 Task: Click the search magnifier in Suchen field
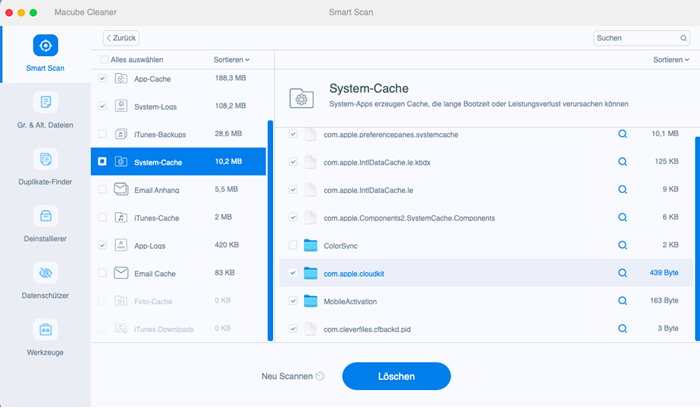click(x=683, y=38)
